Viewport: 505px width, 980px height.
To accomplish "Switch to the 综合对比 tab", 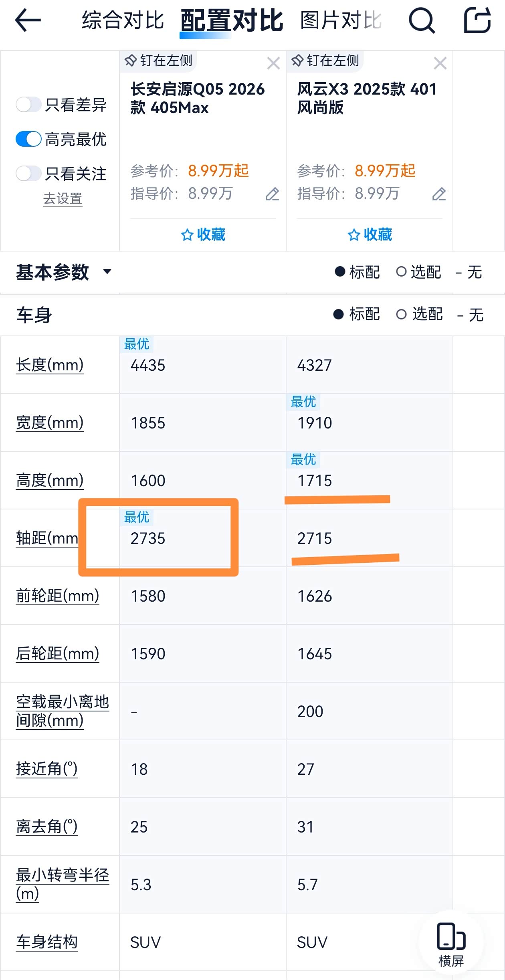I will (x=123, y=20).
